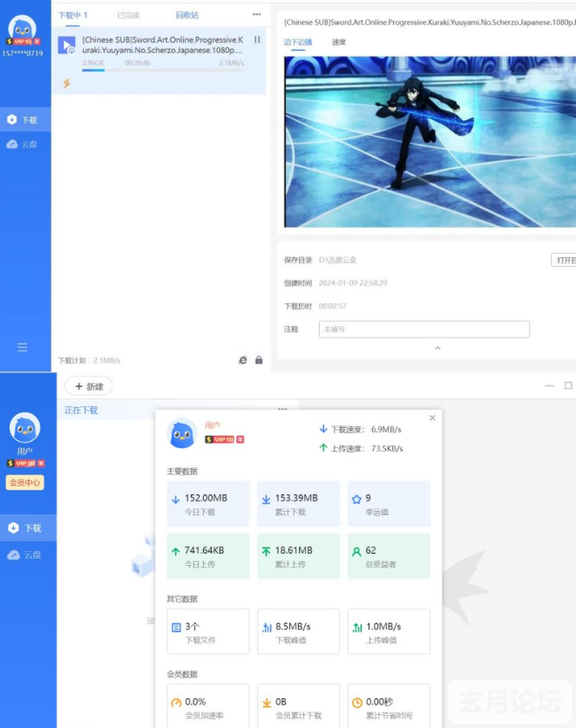
Task: Open 会员中心
Action: click(25, 482)
